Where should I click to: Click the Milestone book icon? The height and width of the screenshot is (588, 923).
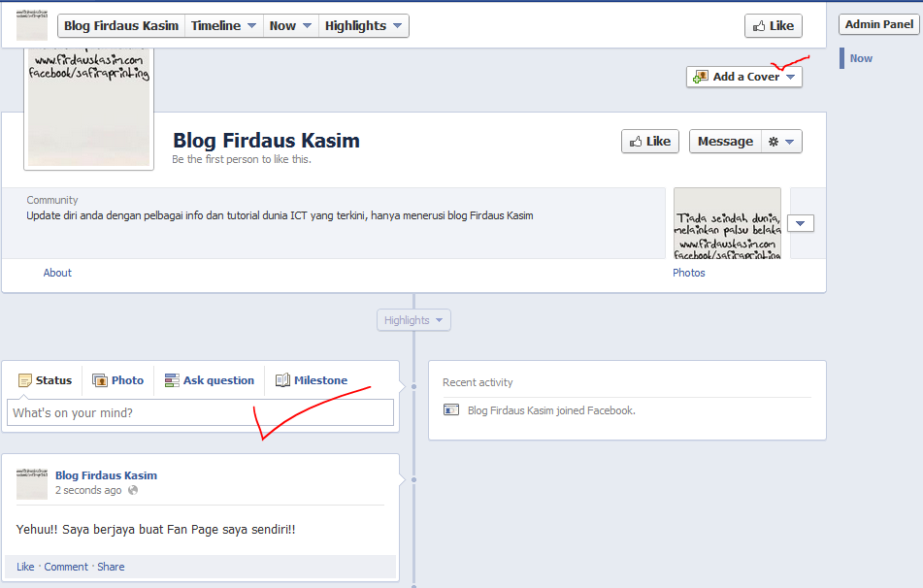[282, 380]
